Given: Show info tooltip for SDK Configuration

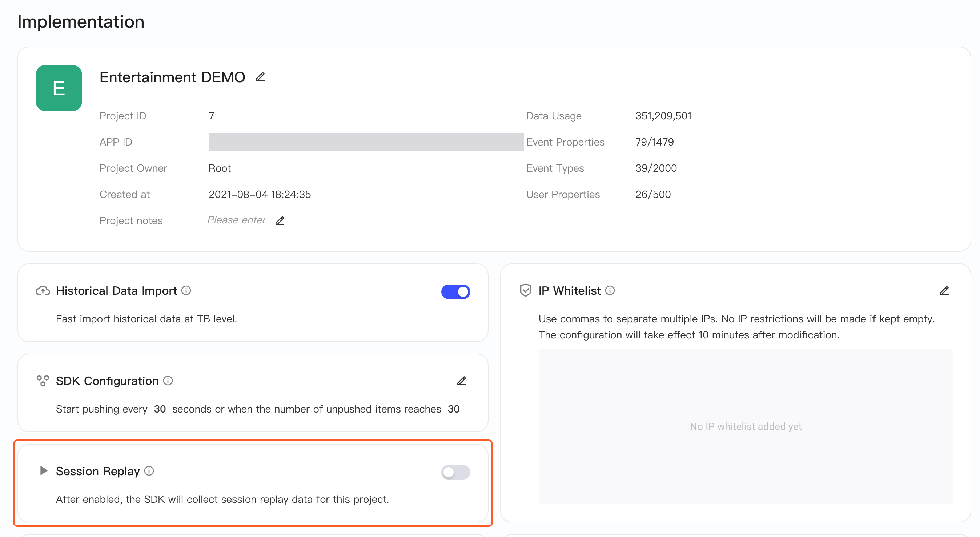Looking at the screenshot, I should [x=168, y=381].
